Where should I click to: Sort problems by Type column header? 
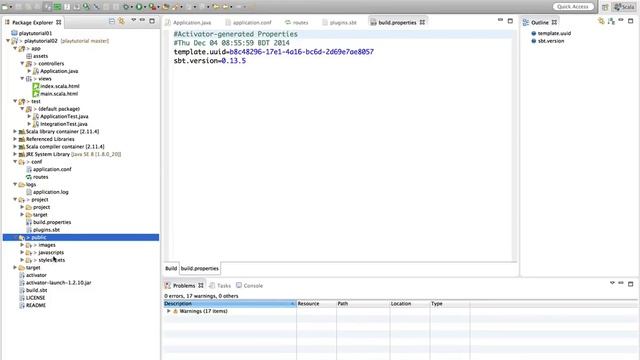449,304
